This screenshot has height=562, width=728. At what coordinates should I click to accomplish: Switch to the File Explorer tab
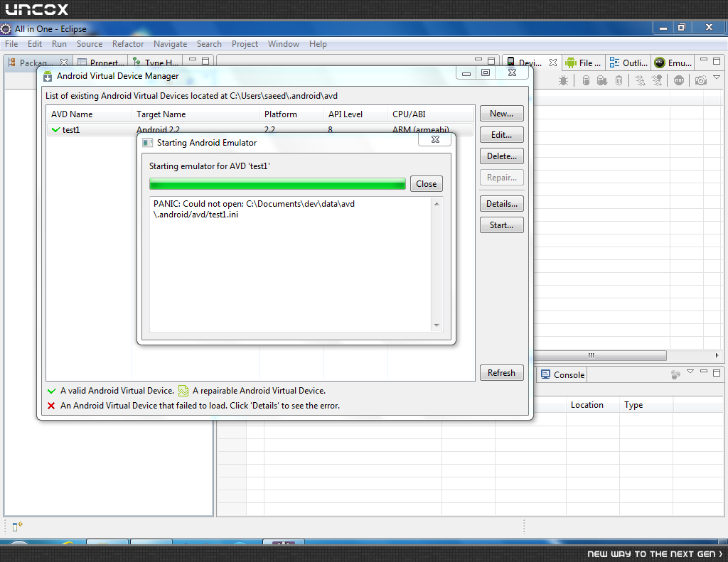[584, 63]
